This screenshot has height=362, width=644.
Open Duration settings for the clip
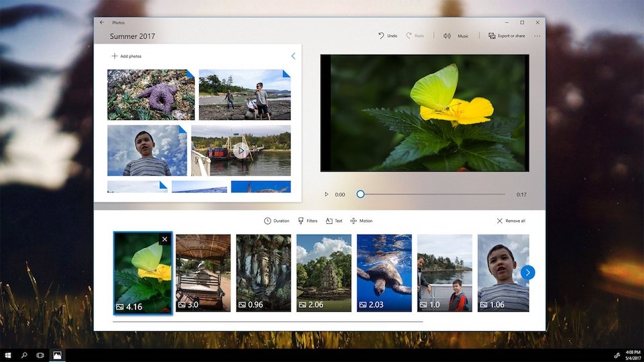click(x=276, y=221)
